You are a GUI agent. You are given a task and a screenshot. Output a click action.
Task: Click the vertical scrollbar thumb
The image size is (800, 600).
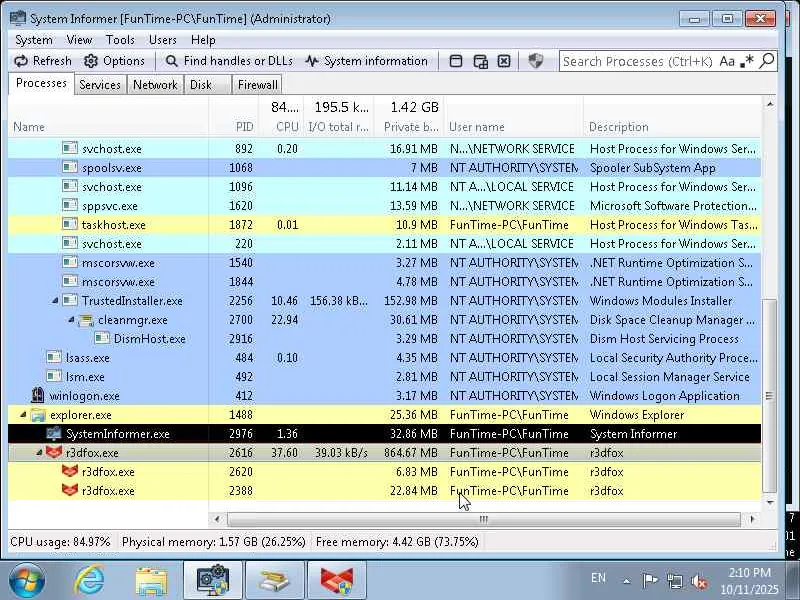pyautogui.click(x=769, y=395)
